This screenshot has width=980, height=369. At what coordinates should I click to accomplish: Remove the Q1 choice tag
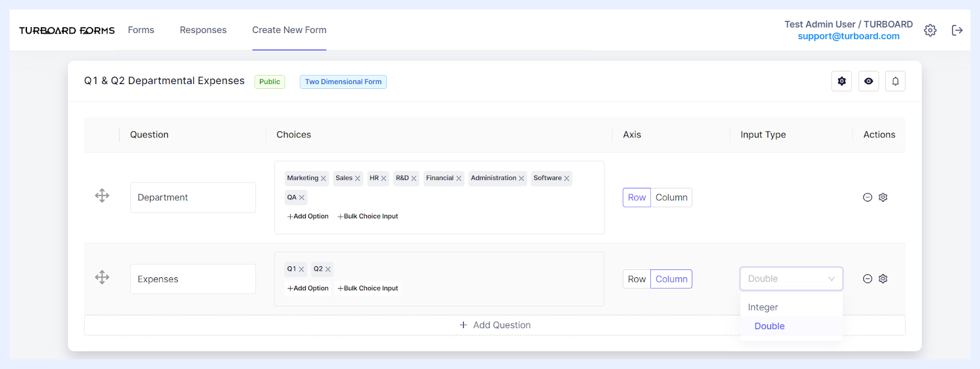[301, 269]
